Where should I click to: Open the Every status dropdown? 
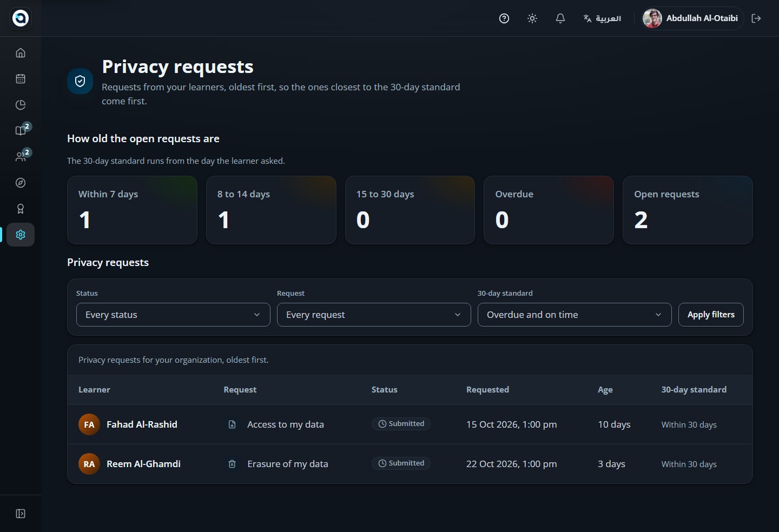[173, 315]
